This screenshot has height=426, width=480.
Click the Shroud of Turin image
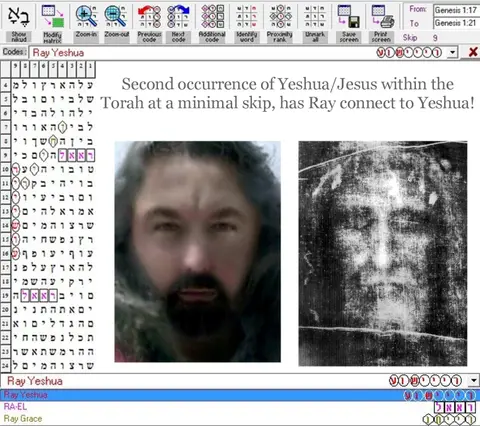(383, 253)
